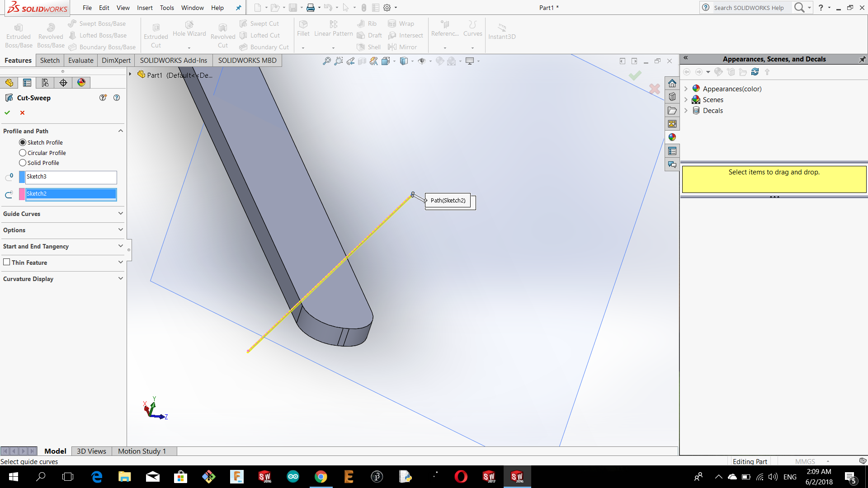
Task: Click the Options gear icon in top toolbar
Action: click(x=387, y=8)
